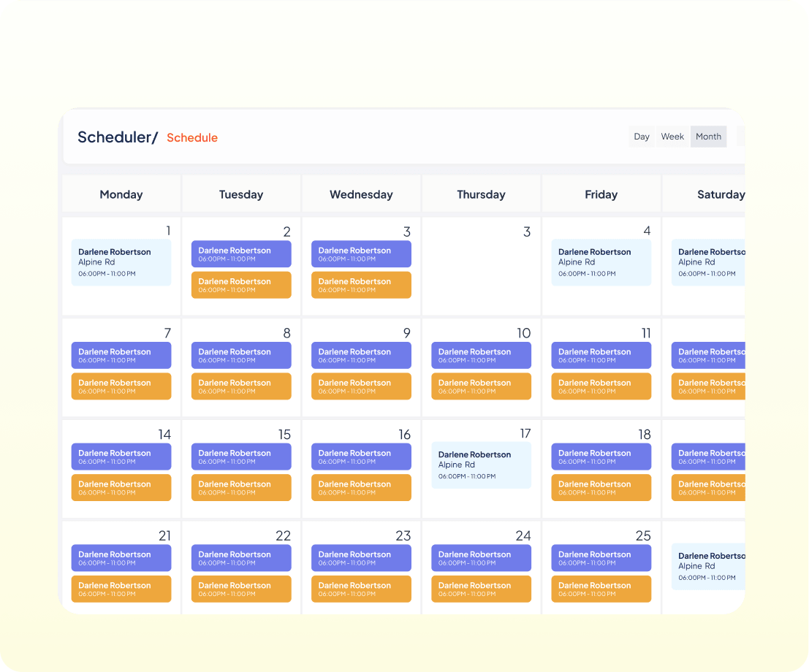Open the orange shift card on Wednesday the 23rd
Screen dimensions: 809x672
(361, 589)
